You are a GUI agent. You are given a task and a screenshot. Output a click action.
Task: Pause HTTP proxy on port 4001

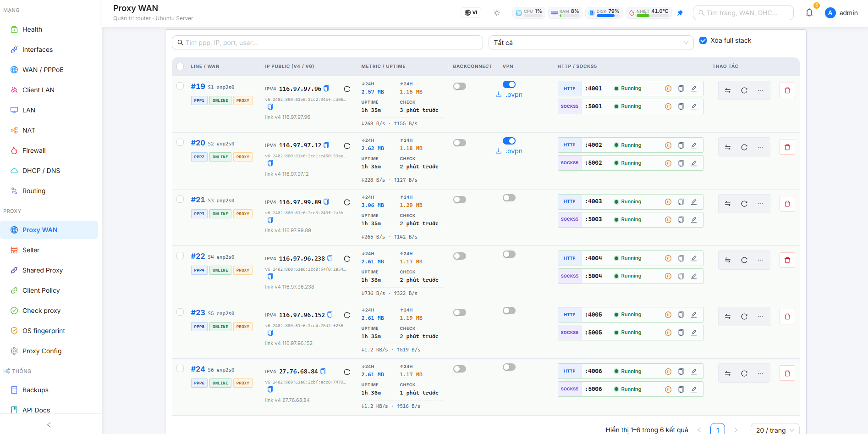pyautogui.click(x=668, y=89)
